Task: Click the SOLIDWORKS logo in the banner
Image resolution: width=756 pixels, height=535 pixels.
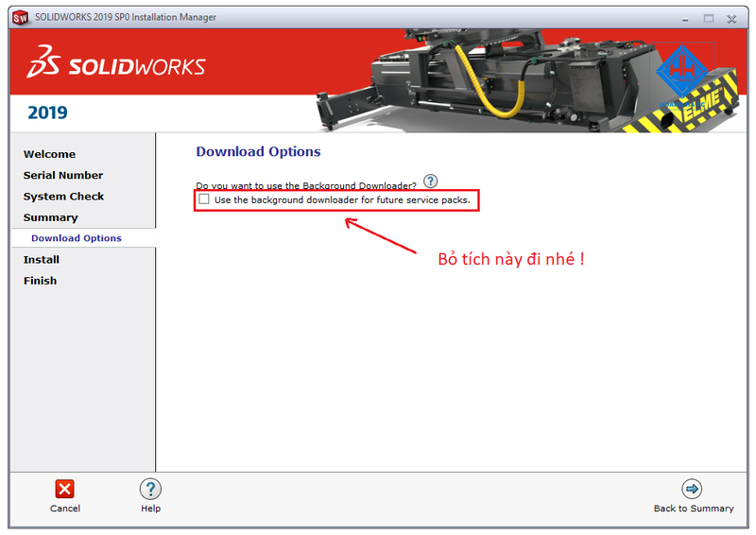Action: coord(116,61)
